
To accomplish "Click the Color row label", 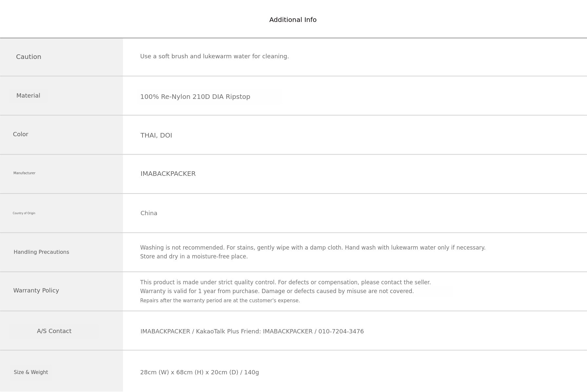I will point(21,134).
